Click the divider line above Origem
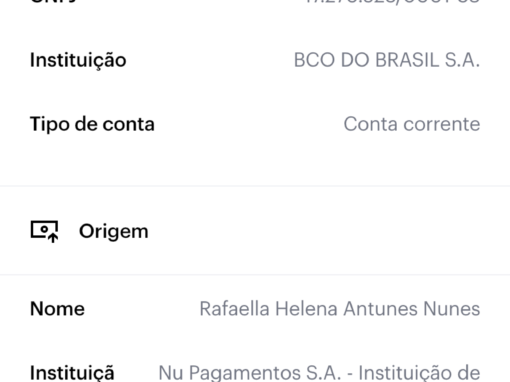This screenshot has height=382, width=510. click(255, 186)
